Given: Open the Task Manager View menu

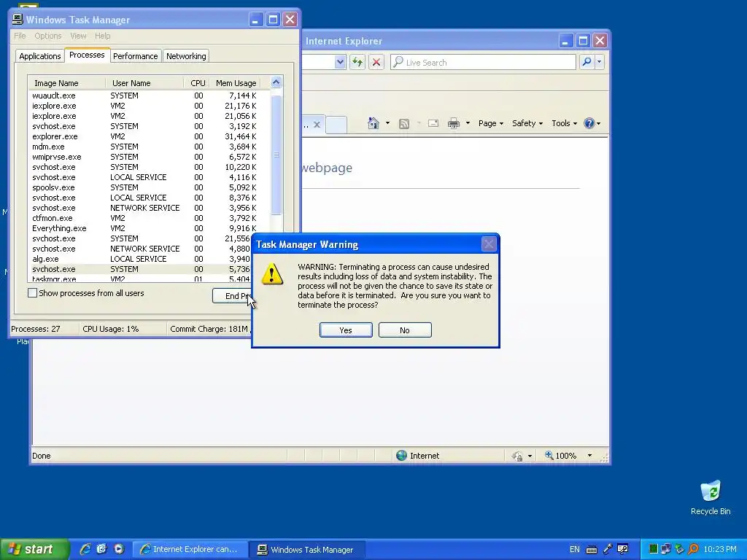Looking at the screenshot, I should coord(78,36).
